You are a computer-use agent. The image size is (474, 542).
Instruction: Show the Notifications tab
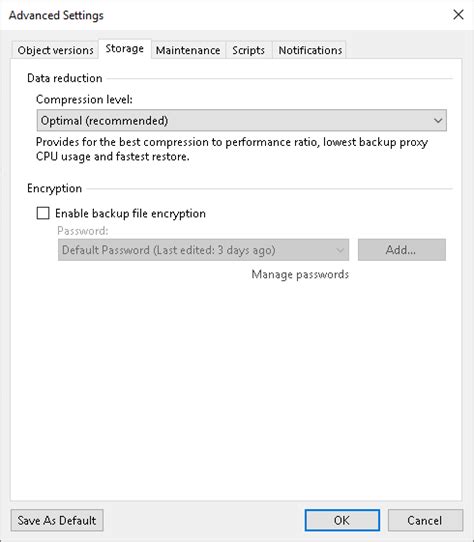[x=310, y=50]
